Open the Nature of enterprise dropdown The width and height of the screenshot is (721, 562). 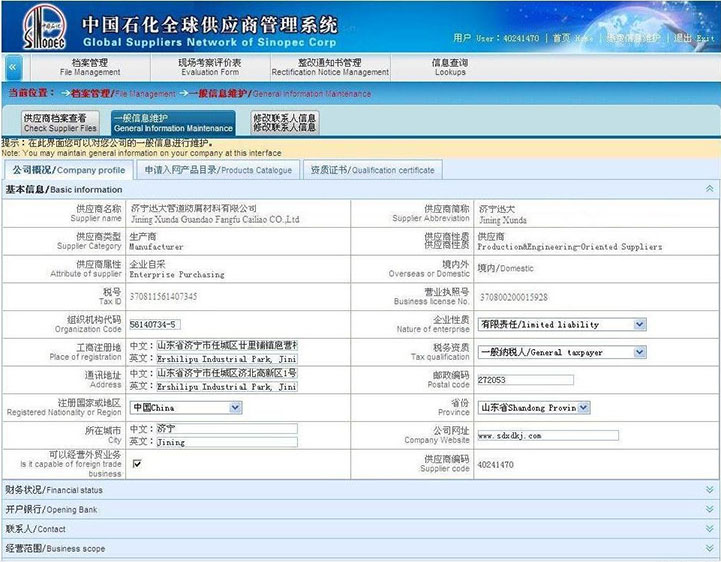(x=640, y=324)
